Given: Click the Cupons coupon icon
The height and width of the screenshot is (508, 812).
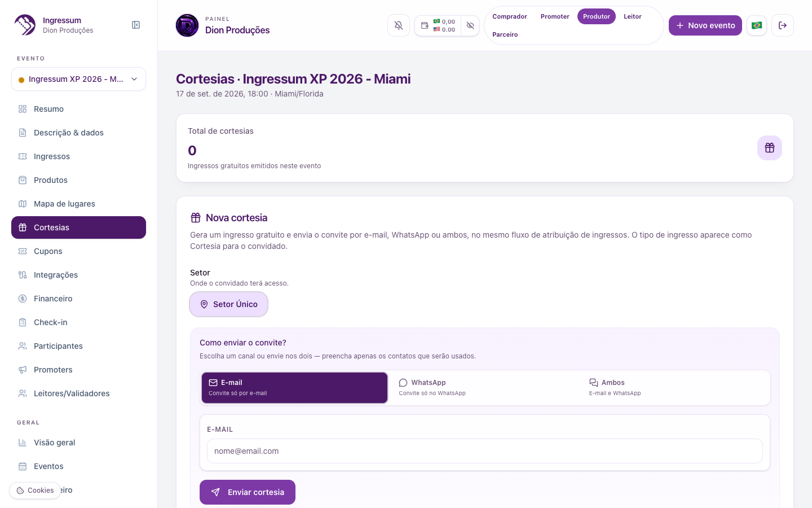Looking at the screenshot, I should point(23,251).
